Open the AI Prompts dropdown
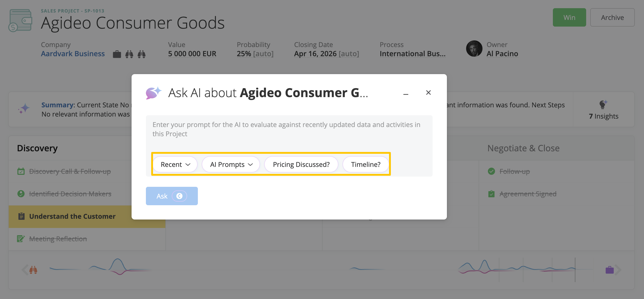The height and width of the screenshot is (299, 644). (x=231, y=164)
